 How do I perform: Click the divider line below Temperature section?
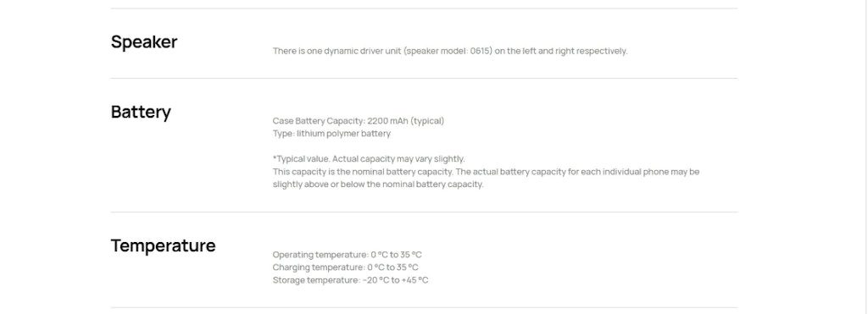pos(424,308)
